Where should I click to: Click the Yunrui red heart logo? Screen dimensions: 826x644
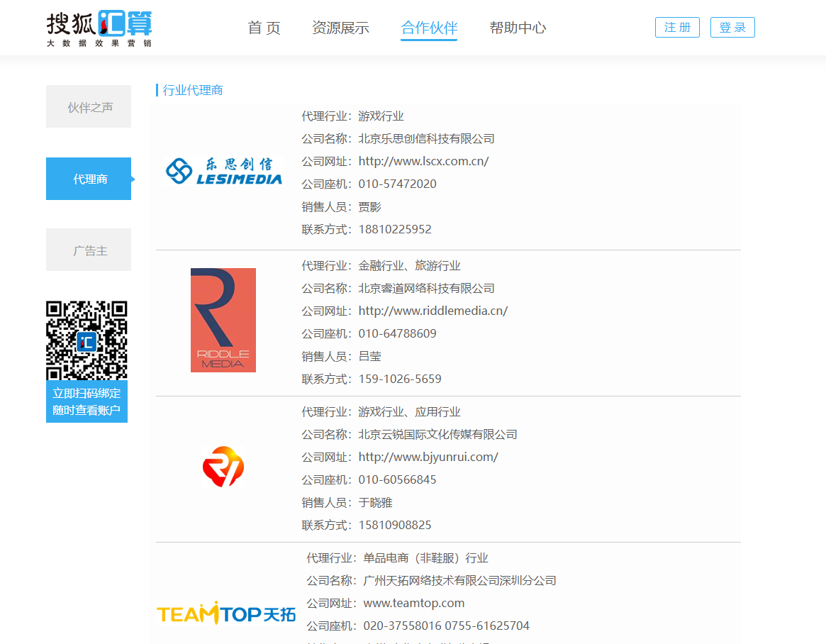223,467
